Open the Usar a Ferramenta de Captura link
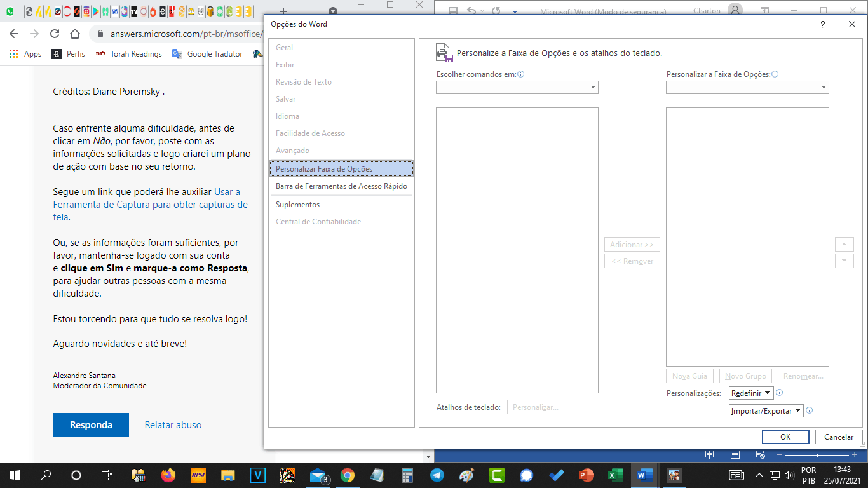 [151, 205]
